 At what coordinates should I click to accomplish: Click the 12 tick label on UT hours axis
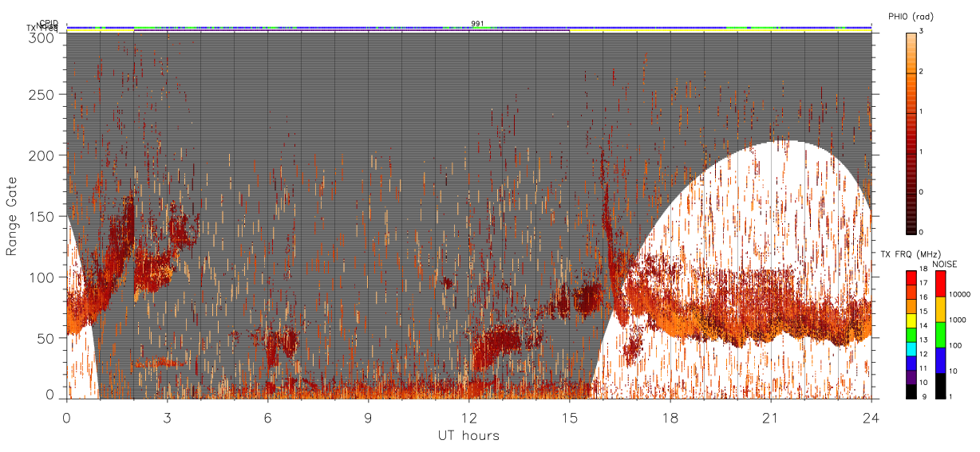pos(468,417)
